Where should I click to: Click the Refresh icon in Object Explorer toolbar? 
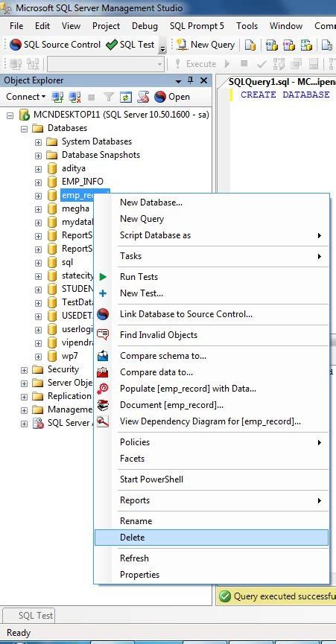(125, 97)
